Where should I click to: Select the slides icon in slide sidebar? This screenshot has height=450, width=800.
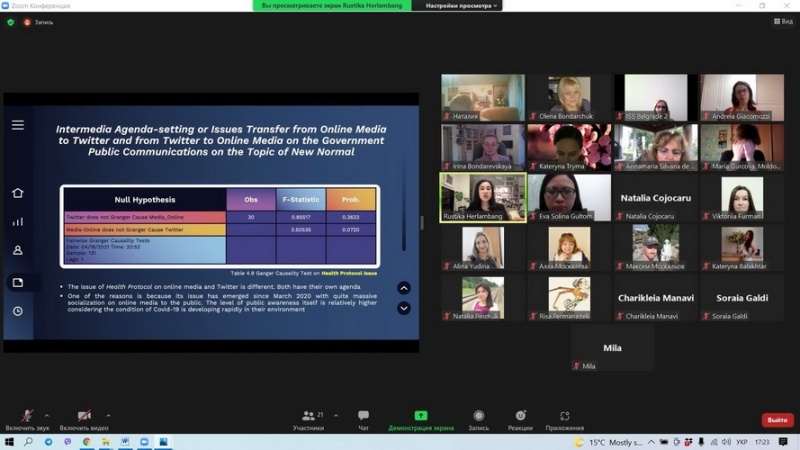click(18, 282)
